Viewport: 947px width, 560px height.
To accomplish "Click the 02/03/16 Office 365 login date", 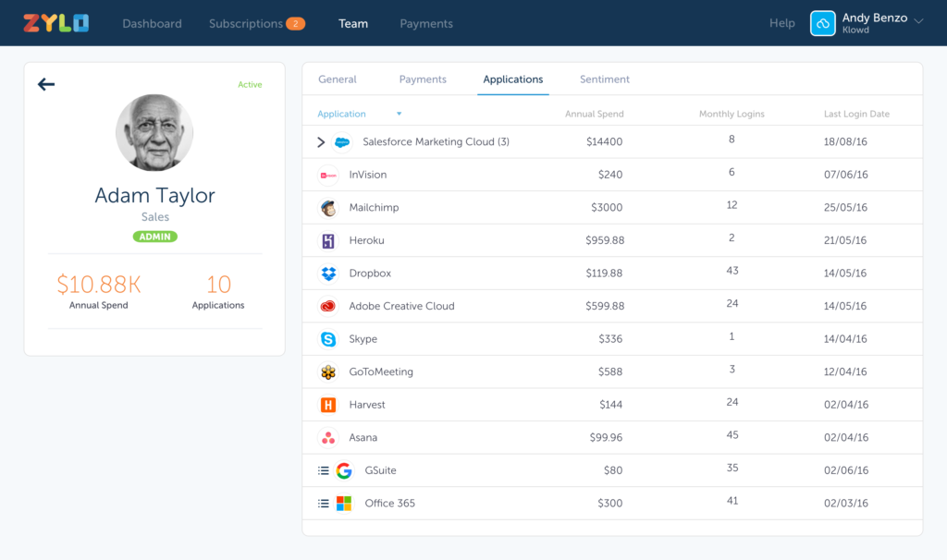I will coord(846,504).
